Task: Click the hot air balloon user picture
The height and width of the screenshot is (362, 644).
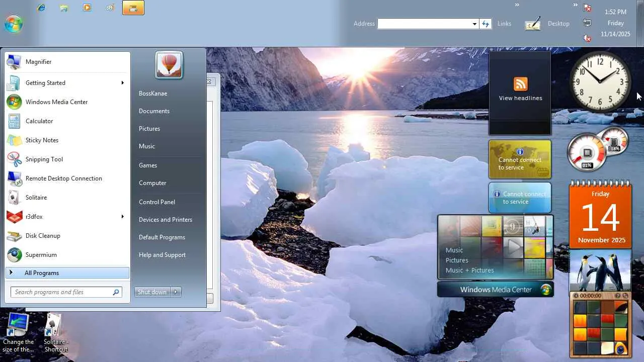Action: point(169,65)
